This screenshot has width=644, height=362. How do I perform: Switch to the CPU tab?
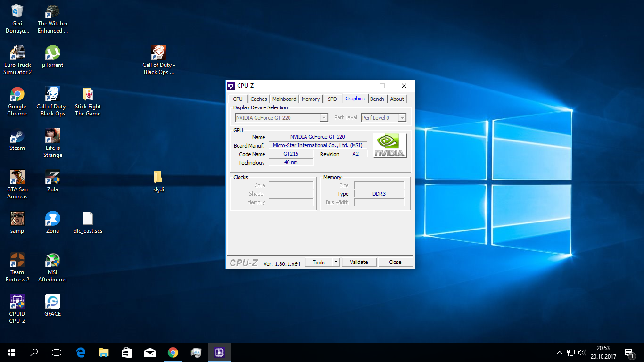pyautogui.click(x=238, y=99)
